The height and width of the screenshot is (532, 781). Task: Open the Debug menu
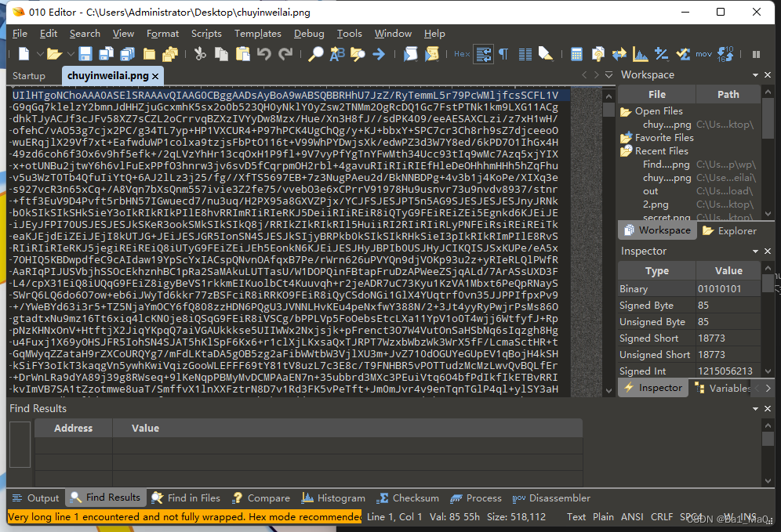(x=309, y=34)
